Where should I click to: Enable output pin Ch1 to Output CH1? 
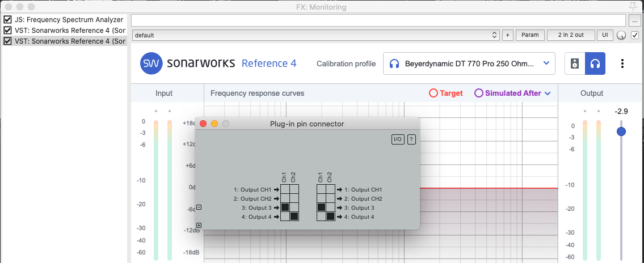tap(321, 189)
